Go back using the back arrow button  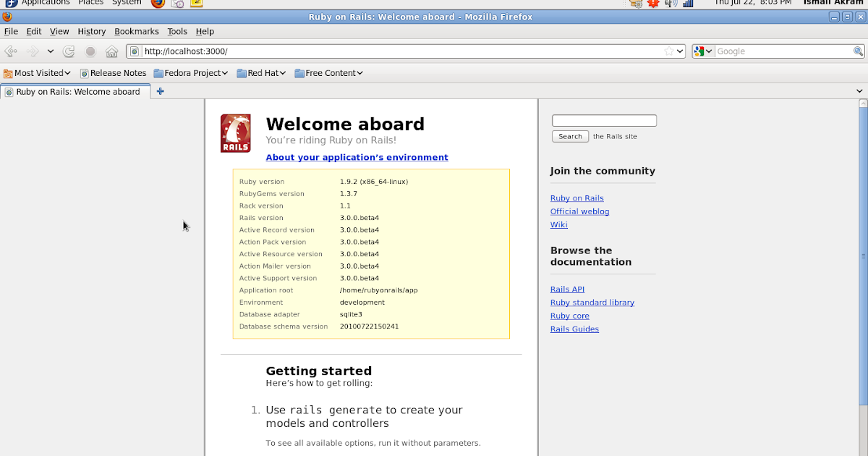11,51
